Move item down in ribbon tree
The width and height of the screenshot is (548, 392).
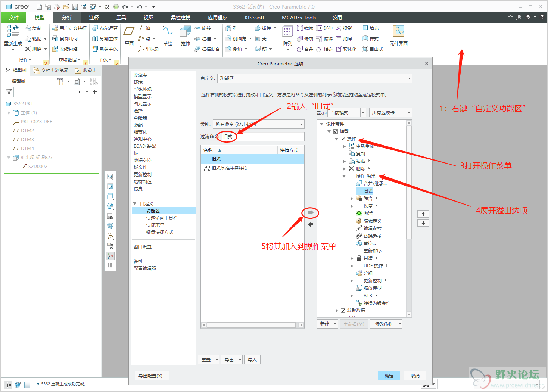click(x=423, y=223)
